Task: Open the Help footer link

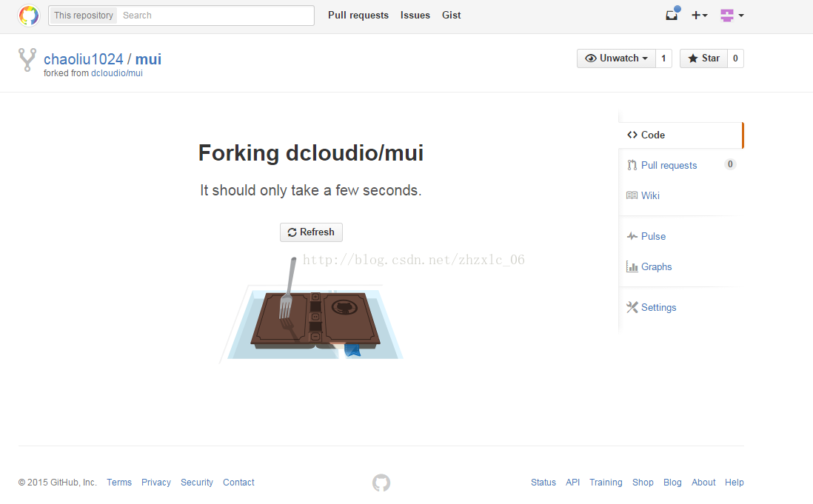Action: point(735,483)
